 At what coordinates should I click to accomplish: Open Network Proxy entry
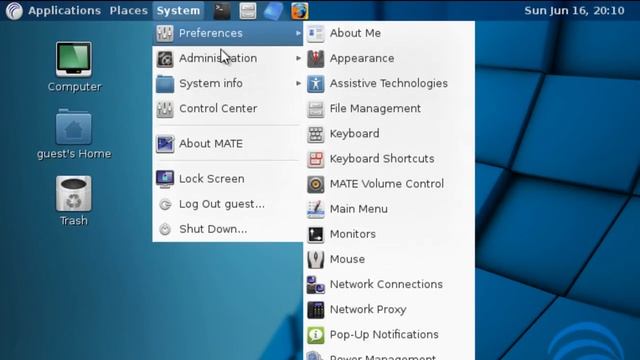pos(389,310)
